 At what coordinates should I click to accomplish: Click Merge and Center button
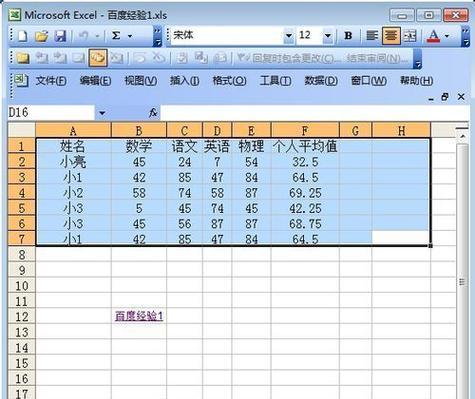pyautogui.click(x=410, y=35)
